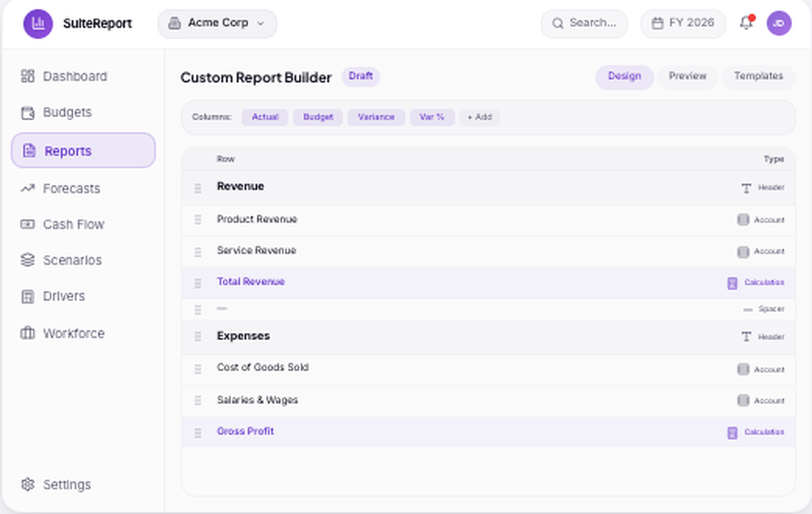Switch to the Templates tab
Viewport: 812px width, 514px height.
[758, 76]
